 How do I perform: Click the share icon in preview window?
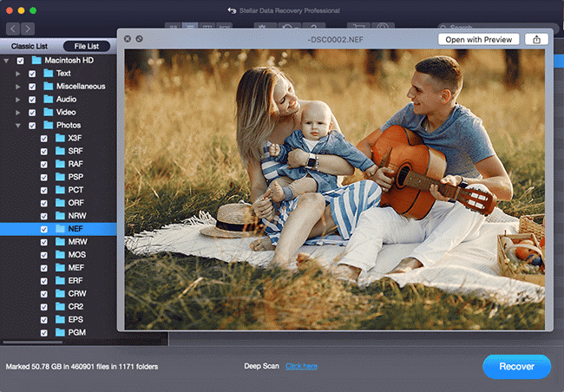[x=536, y=39]
